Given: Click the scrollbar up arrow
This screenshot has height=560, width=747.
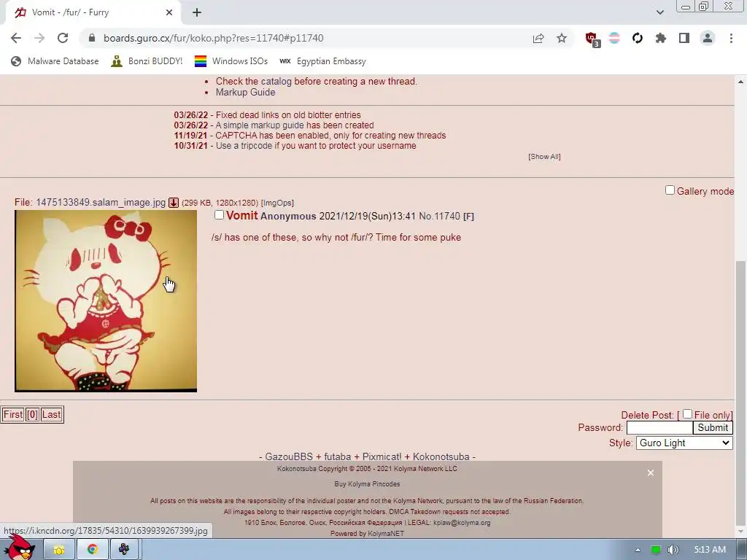Looking at the screenshot, I should tap(741, 82).
